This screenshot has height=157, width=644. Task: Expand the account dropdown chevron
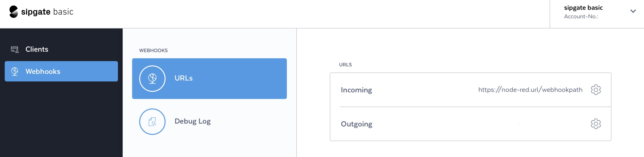(633, 11)
